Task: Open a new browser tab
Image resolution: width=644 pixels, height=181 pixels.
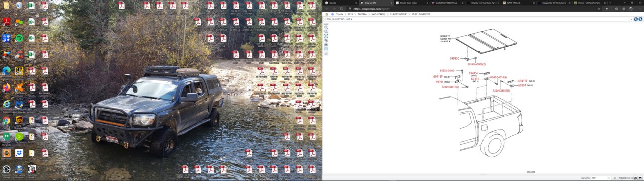Action: [610, 3]
